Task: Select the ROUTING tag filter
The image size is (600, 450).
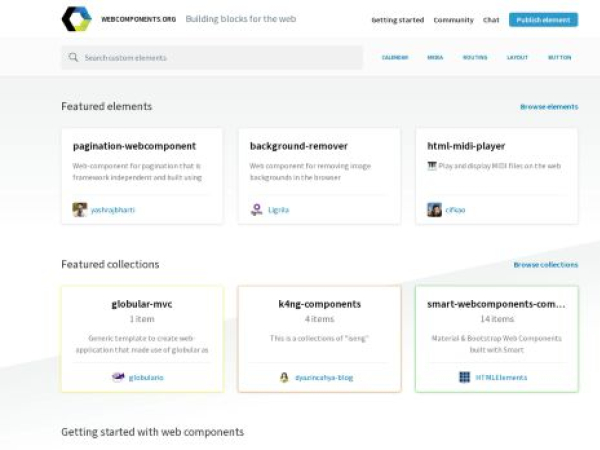Action: tap(475, 57)
